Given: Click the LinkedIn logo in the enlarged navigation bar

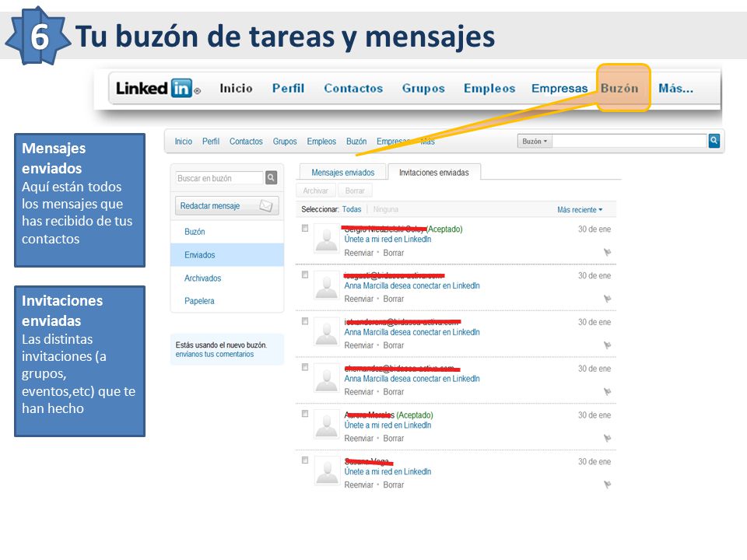Looking at the screenshot, I should point(158,88).
